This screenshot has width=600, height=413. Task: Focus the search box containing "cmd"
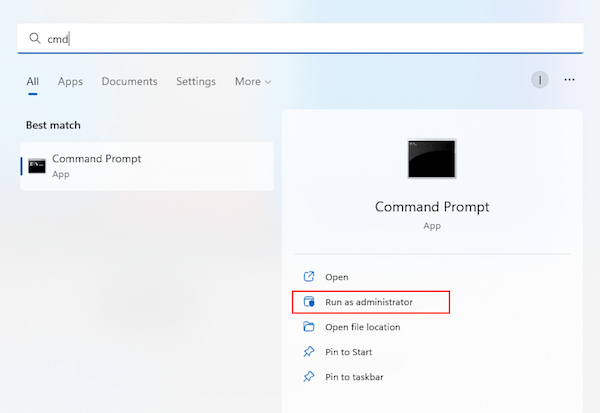[300, 39]
